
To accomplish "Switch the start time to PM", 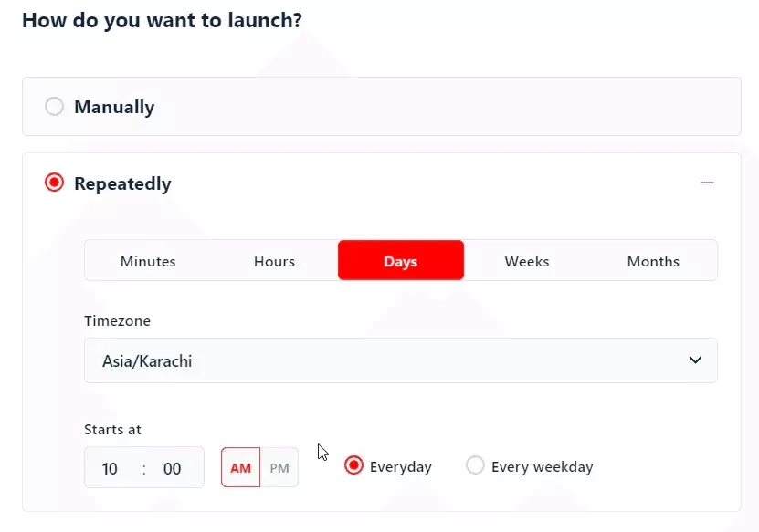I will (x=278, y=467).
